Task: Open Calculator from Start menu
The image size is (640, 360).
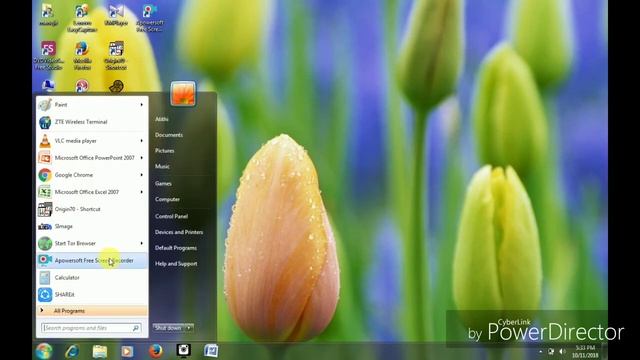Action: coord(92,278)
